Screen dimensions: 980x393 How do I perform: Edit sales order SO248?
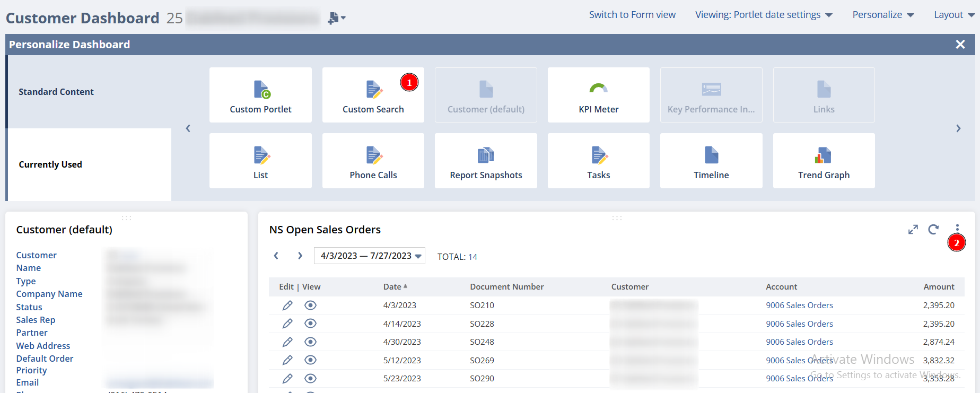287,342
